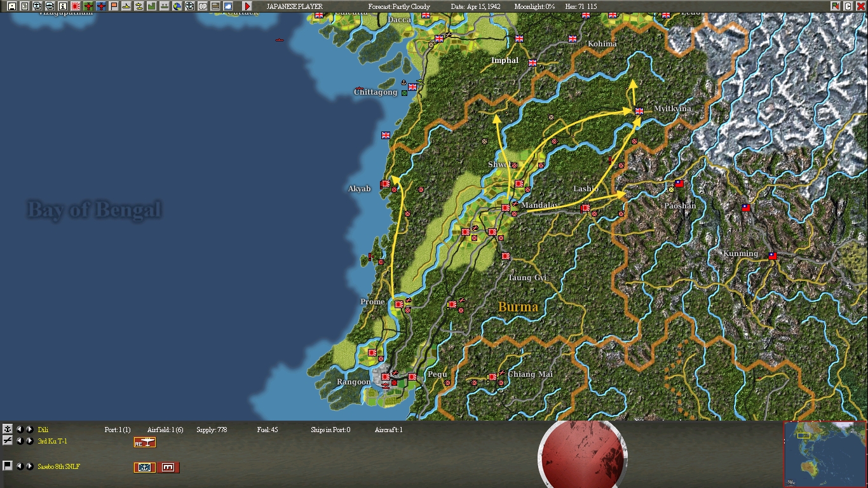This screenshot has height=488, width=868.
Task: Select the red unit icon beside the naval landing icon
Action: [x=168, y=468]
